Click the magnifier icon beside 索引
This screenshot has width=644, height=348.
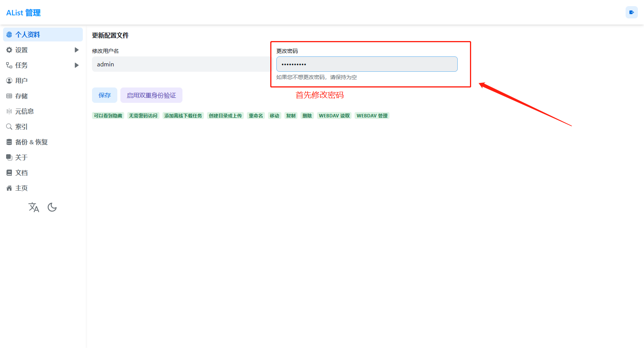coord(9,127)
